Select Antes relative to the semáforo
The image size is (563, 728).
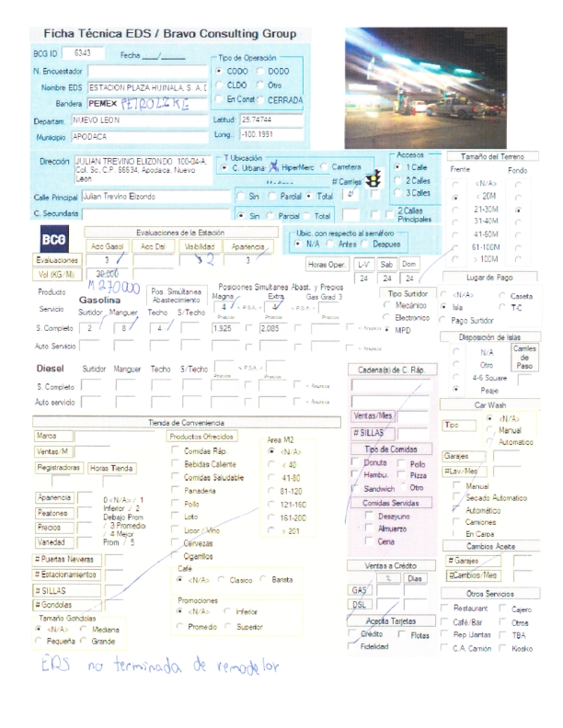[x=329, y=244]
